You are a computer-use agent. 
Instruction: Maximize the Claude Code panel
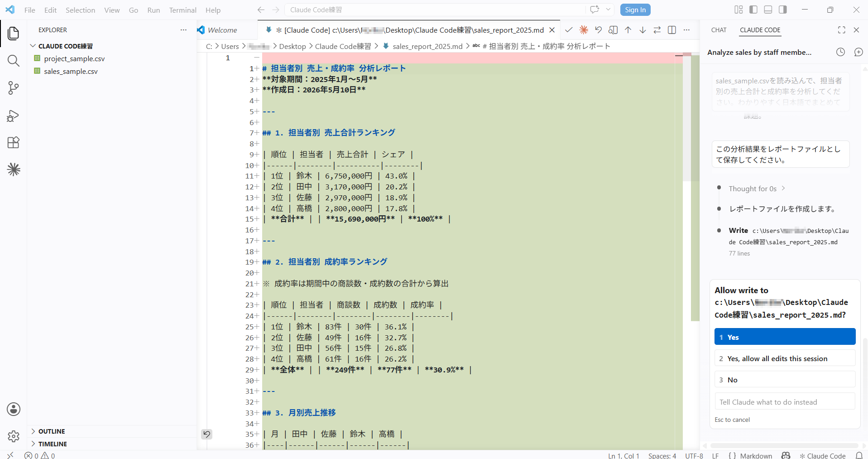841,30
